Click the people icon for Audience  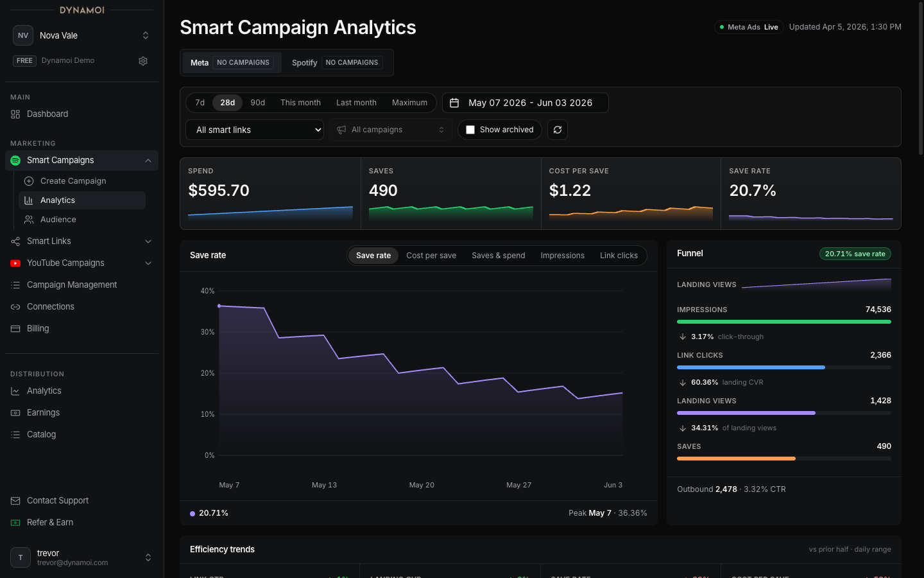(x=29, y=220)
